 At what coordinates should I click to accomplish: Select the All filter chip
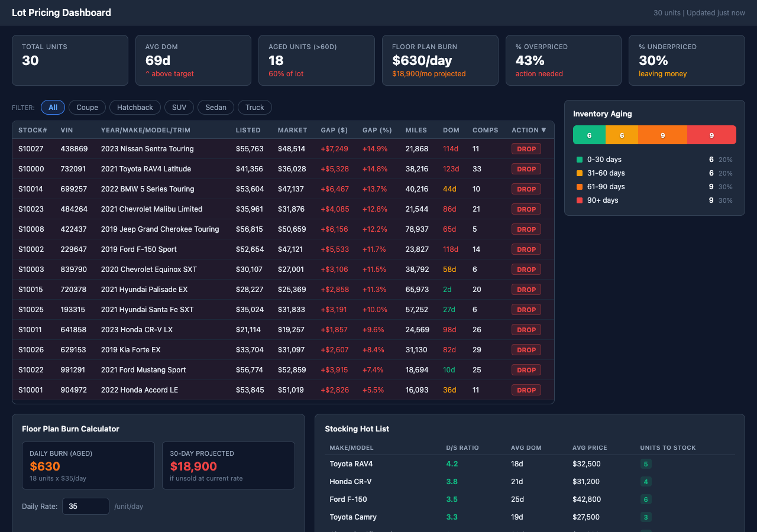pyautogui.click(x=53, y=107)
